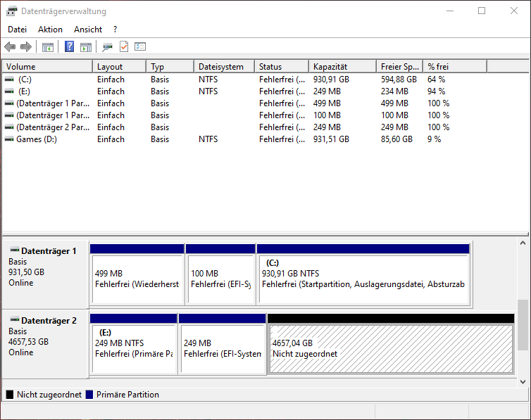Image resolution: width=531 pixels, height=420 pixels.
Task: Select the Games (D:) volume row
Action: [244, 139]
